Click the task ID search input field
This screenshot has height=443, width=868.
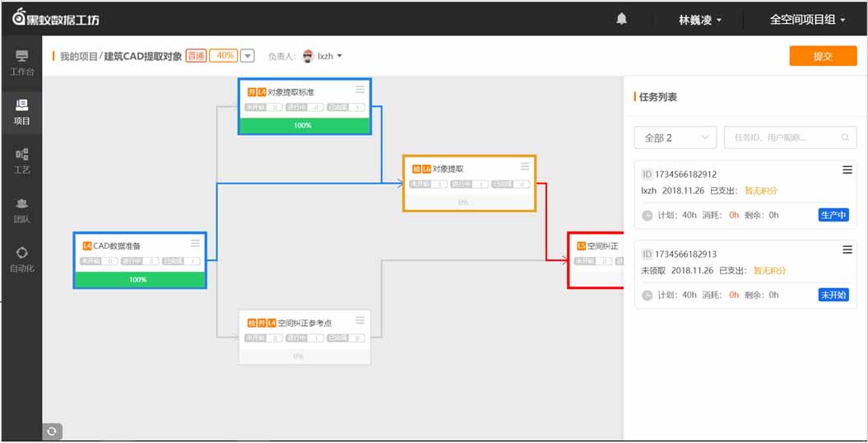point(783,138)
